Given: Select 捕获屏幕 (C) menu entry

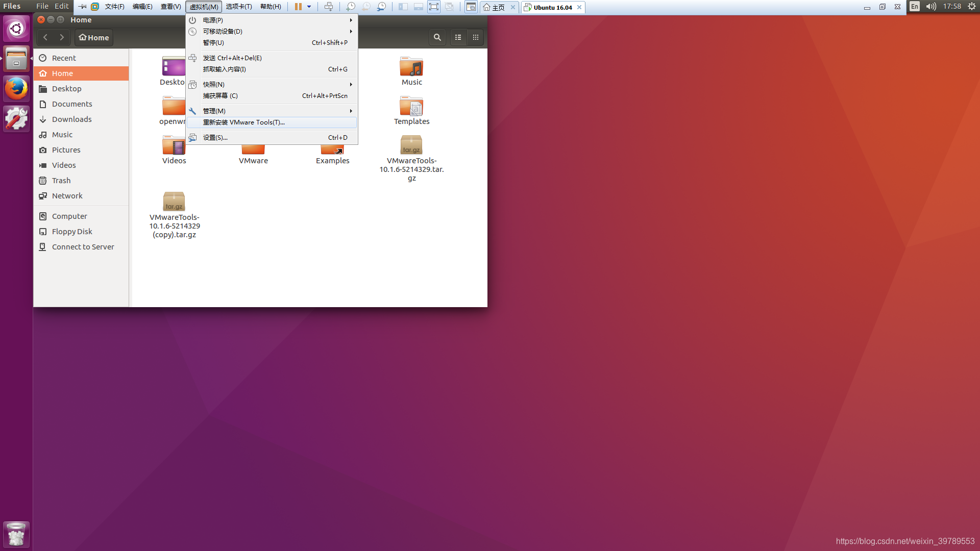Looking at the screenshot, I should click(x=272, y=96).
